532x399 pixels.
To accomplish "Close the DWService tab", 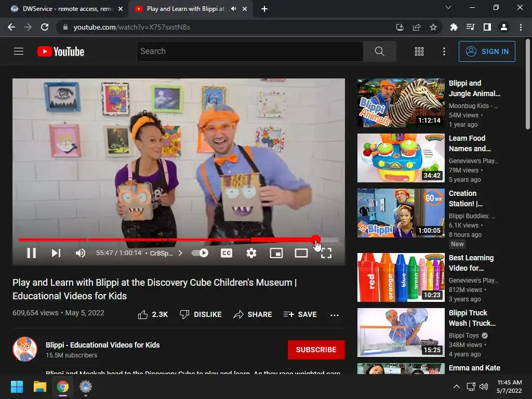I will pyautogui.click(x=121, y=9).
